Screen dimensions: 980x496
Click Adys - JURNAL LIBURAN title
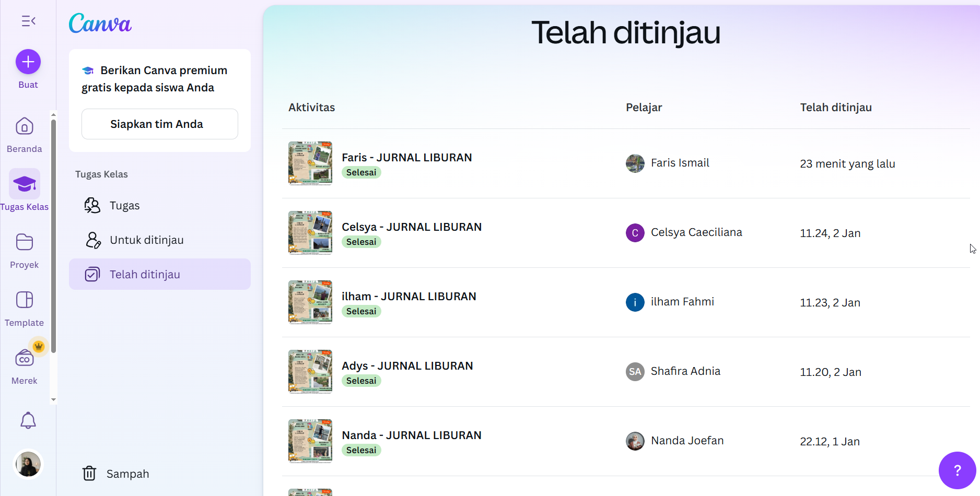pyautogui.click(x=407, y=366)
